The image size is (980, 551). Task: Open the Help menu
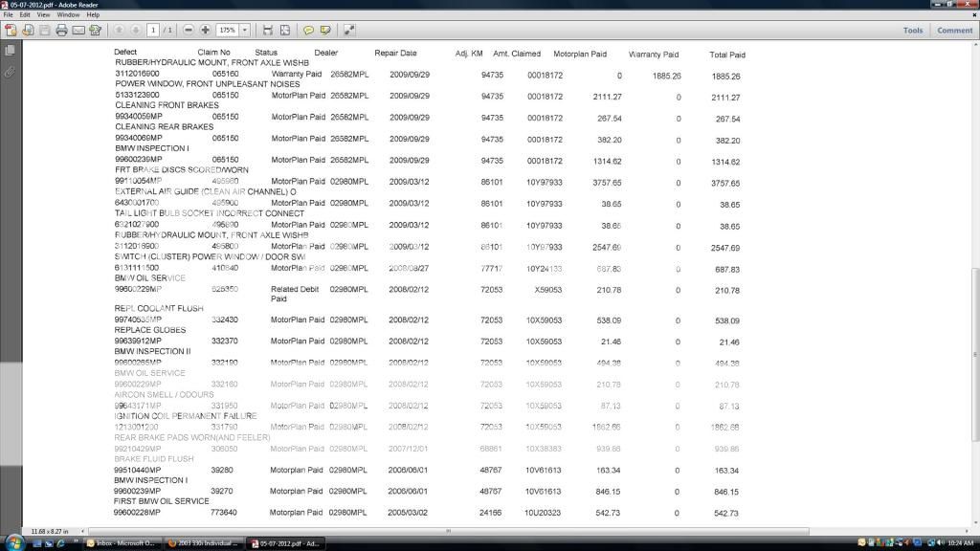pyautogui.click(x=93, y=15)
